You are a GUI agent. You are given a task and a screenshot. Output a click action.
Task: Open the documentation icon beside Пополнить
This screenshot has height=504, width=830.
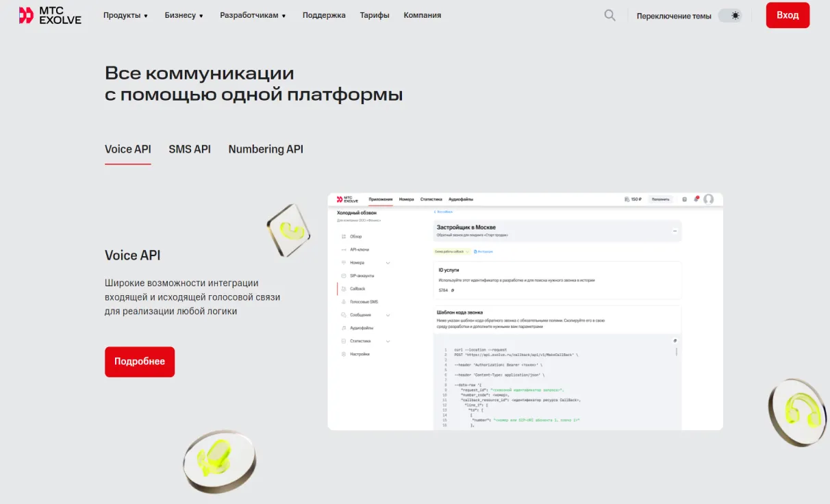[x=684, y=199]
